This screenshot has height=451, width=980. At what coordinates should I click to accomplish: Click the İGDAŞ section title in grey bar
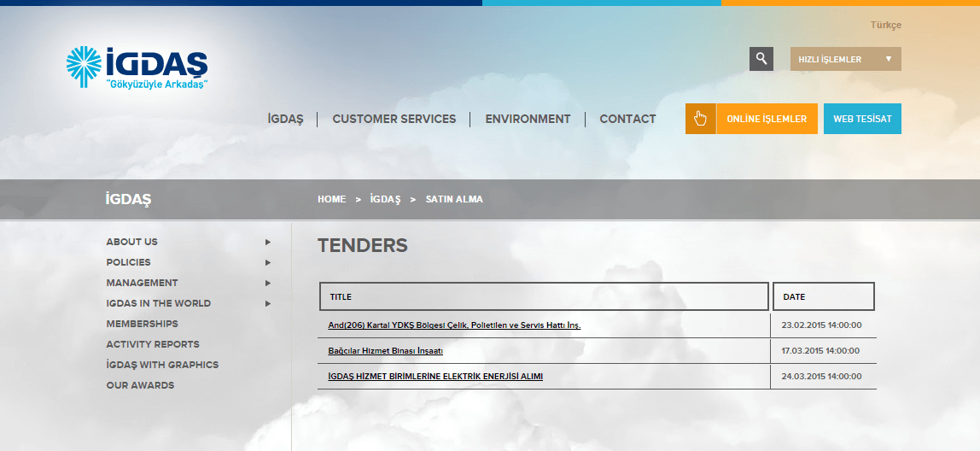point(129,200)
